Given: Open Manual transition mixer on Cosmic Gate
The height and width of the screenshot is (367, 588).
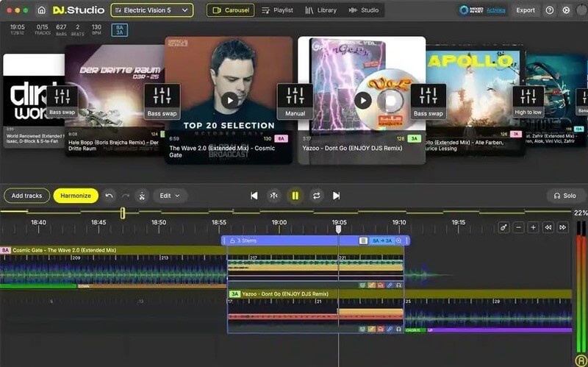Looking at the screenshot, I should (x=295, y=101).
